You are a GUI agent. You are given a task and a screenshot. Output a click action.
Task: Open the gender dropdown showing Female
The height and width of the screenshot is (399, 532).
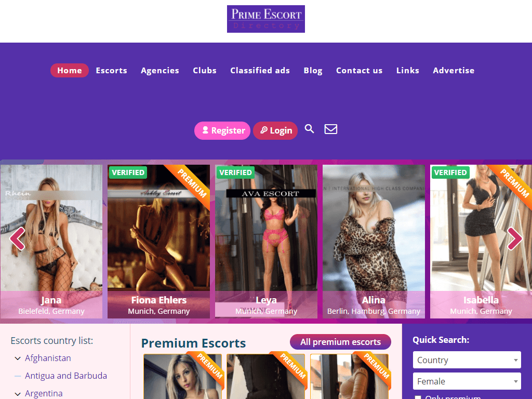coord(467,381)
